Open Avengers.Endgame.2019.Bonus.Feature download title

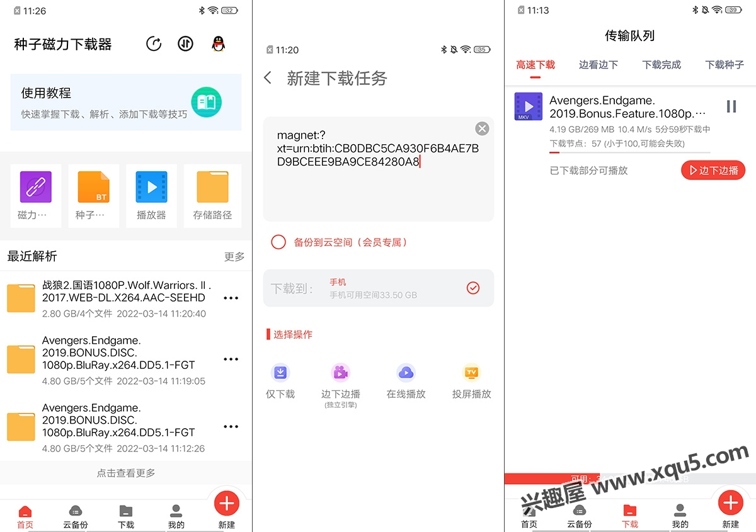[x=628, y=107]
